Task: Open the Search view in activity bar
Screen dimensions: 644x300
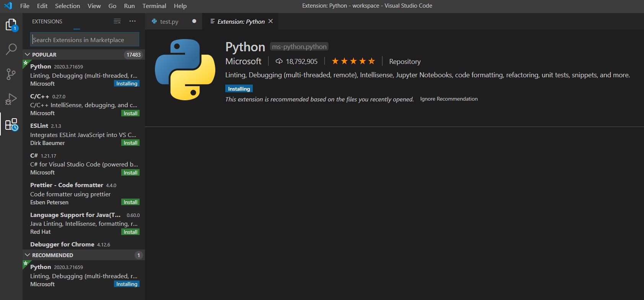Action: (11, 49)
